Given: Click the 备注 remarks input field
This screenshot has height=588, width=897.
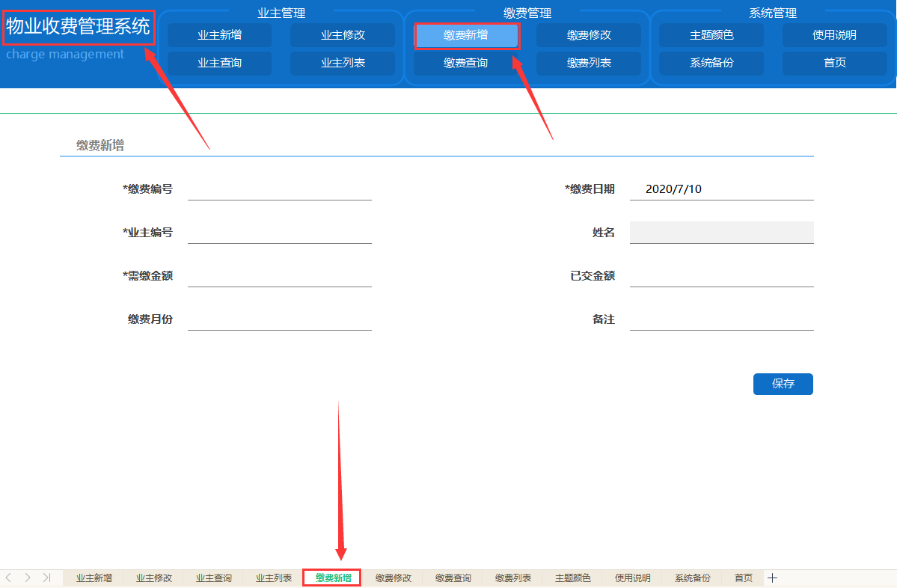Looking at the screenshot, I should pos(720,319).
